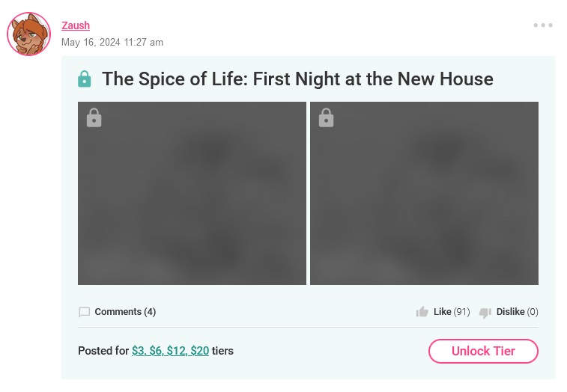Open the $3 tier link
The height and width of the screenshot is (392, 567).
139,351
